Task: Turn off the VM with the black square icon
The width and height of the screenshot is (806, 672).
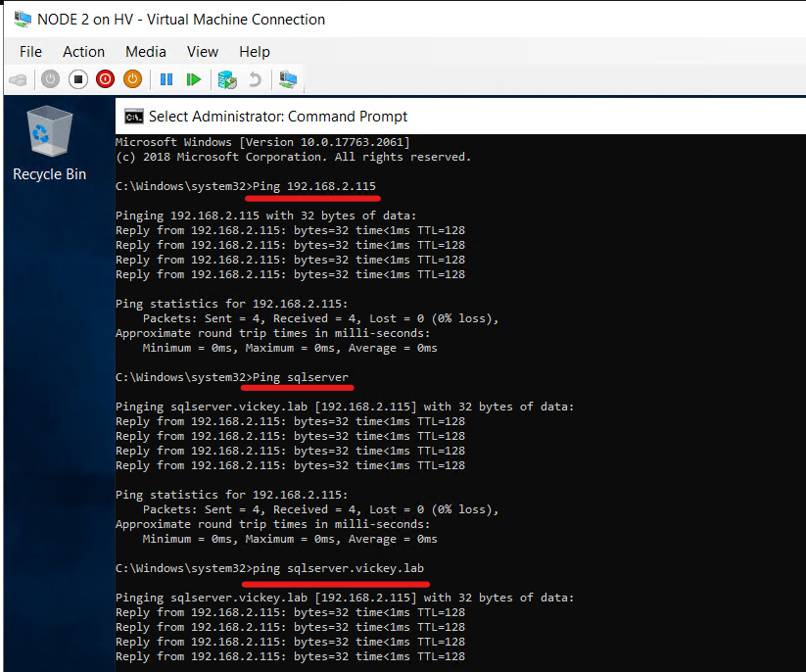Action: (x=78, y=79)
